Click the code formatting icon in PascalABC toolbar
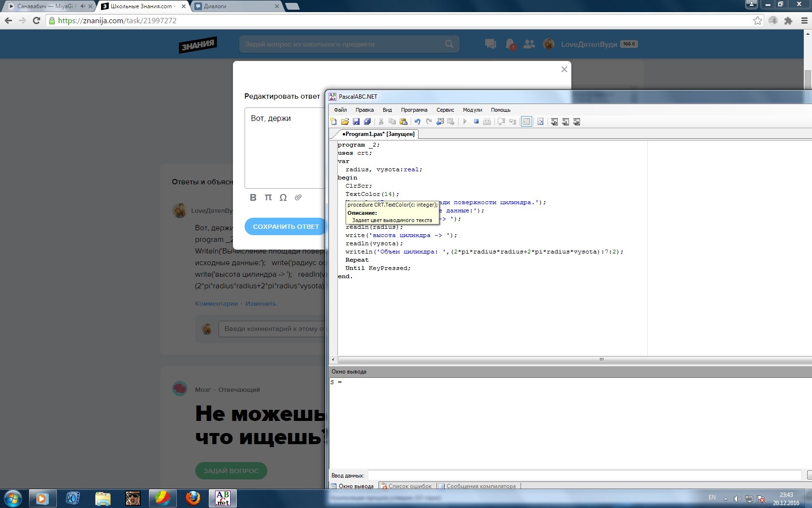 [x=540, y=121]
